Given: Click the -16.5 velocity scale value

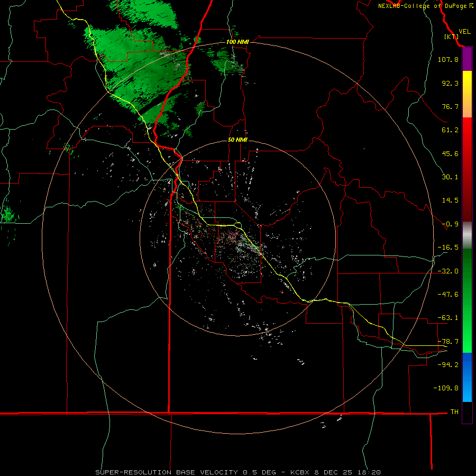Looking at the screenshot, I should coord(448,248).
